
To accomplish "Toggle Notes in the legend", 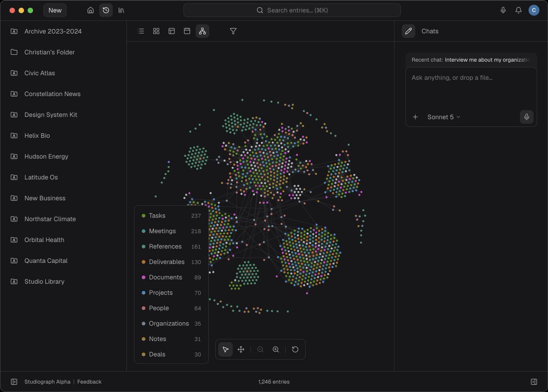I will 171,339.
